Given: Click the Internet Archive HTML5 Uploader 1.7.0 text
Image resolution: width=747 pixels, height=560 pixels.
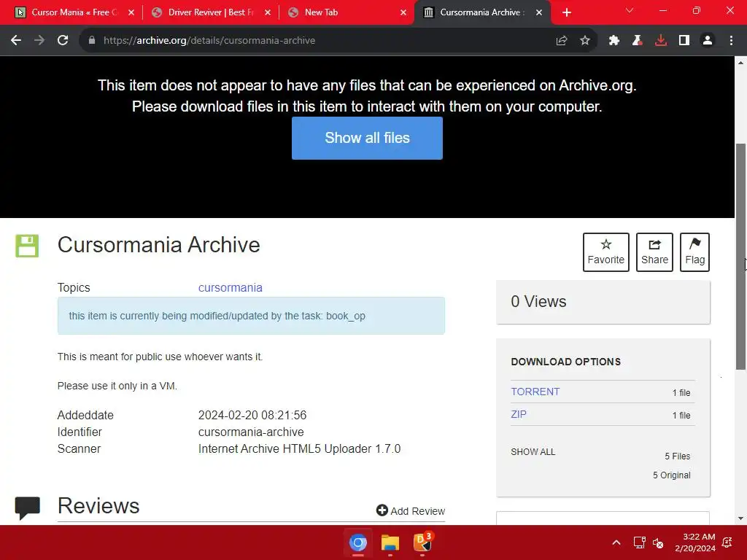Looking at the screenshot, I should 299,449.
